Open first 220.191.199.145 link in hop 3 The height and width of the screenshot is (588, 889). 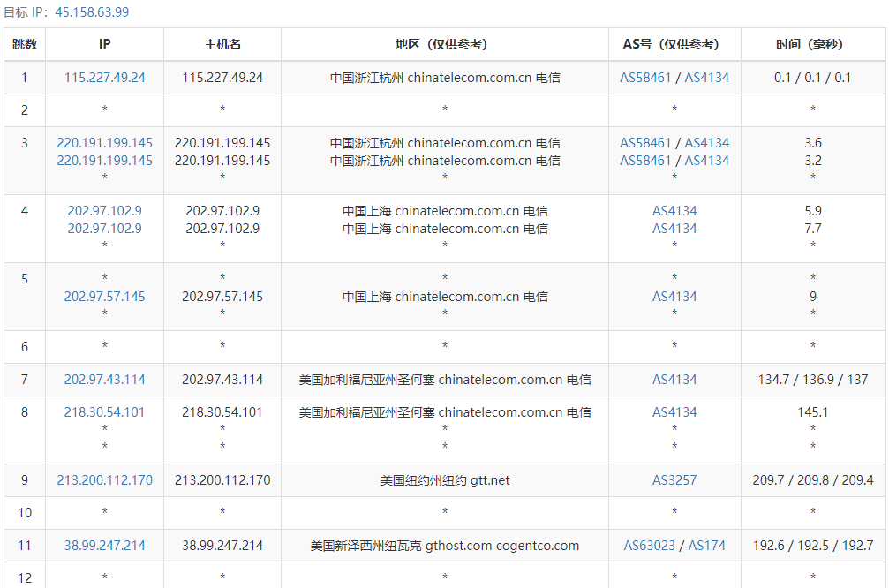pos(105,143)
